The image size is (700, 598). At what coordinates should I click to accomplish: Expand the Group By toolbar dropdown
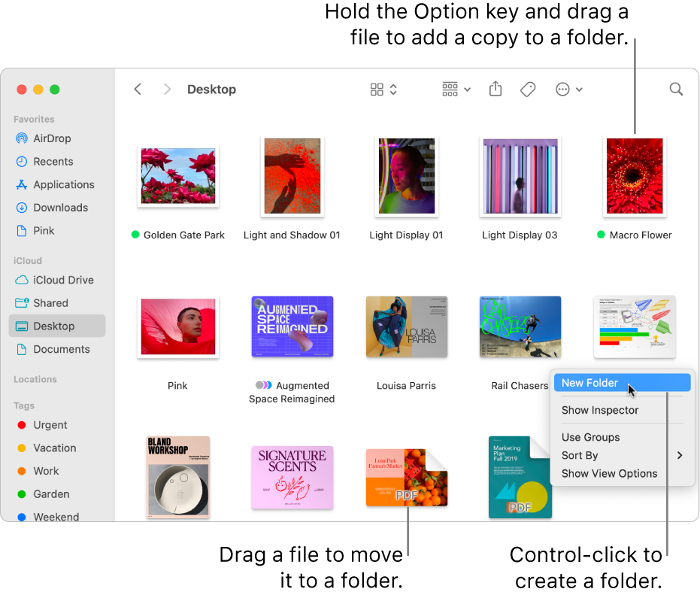(456, 90)
